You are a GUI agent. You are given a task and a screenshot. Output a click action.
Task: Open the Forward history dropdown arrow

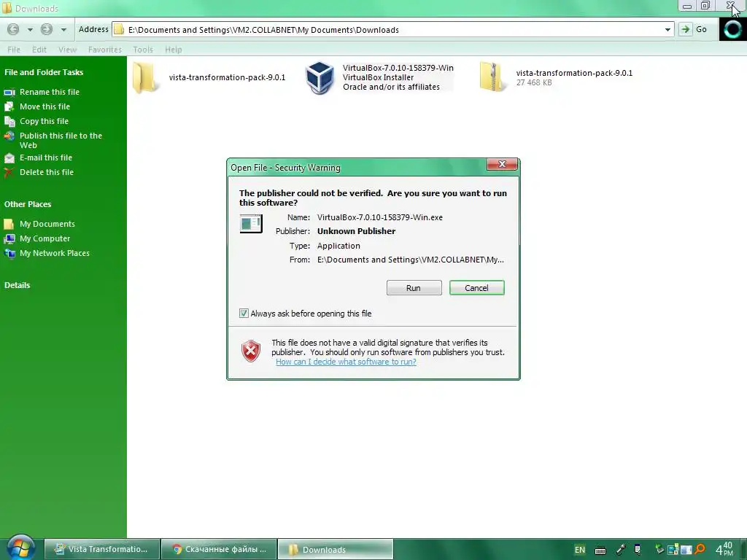tap(63, 29)
